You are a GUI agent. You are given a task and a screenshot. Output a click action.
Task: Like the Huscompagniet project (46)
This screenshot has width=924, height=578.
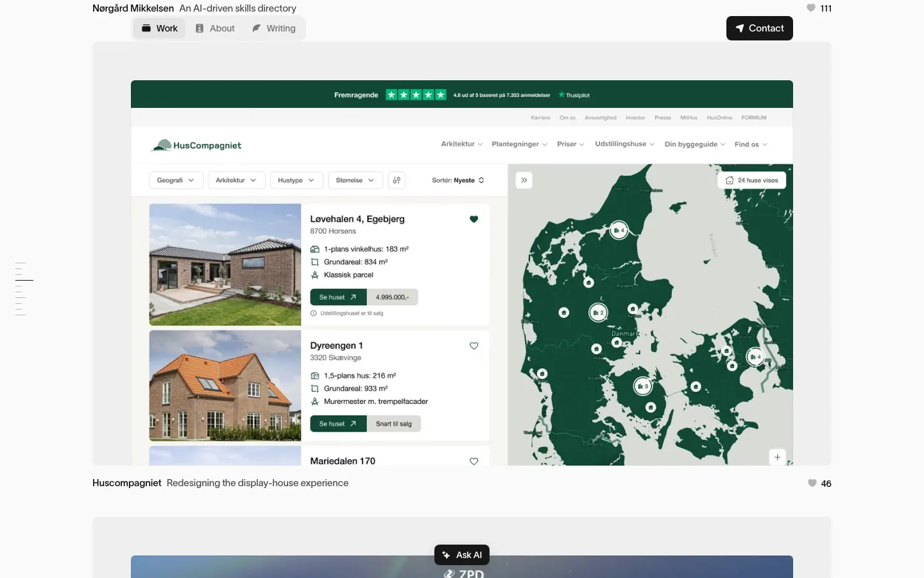[812, 484]
